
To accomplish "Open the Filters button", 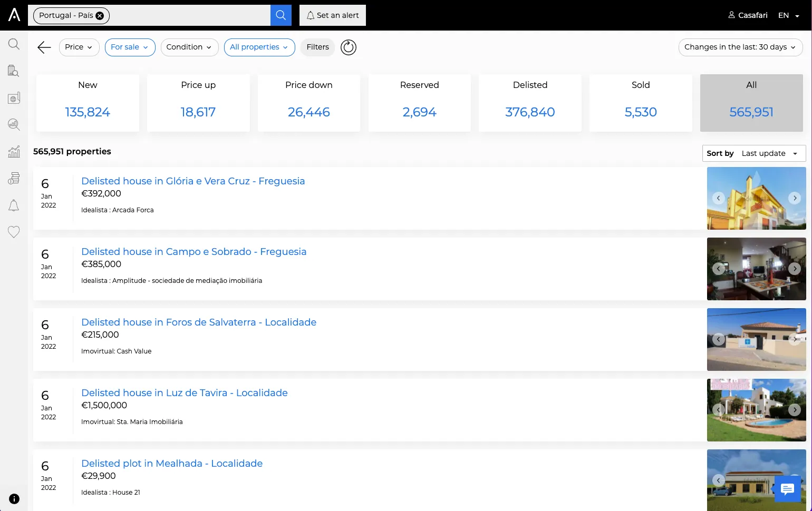I will (317, 47).
